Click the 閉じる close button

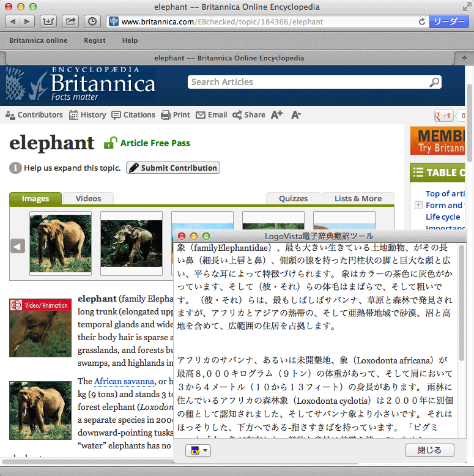click(429, 450)
